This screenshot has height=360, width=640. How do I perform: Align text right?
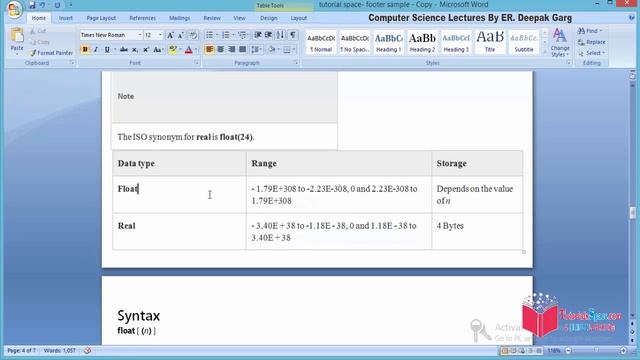tap(231, 50)
